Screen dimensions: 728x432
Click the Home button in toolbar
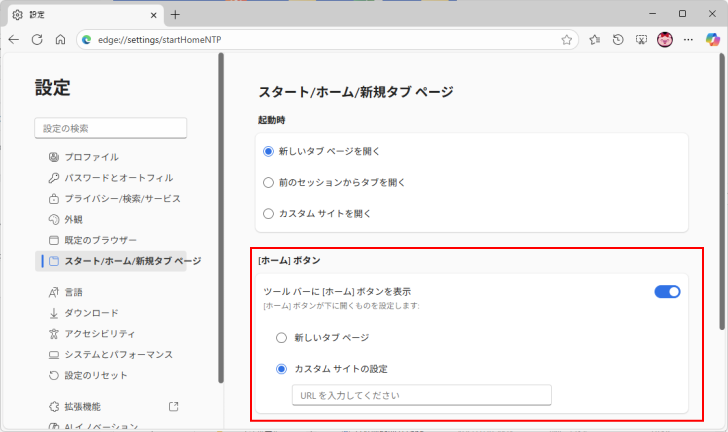click(x=60, y=40)
